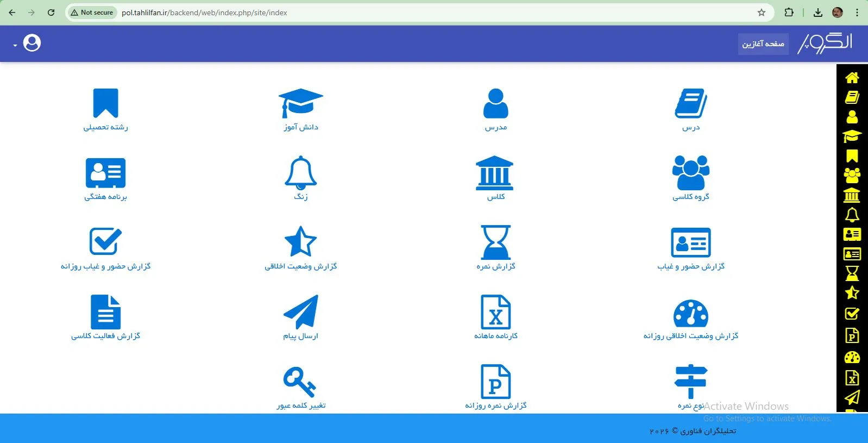Click the ارسال پیام paper plane icon
The image size is (868, 443).
click(x=300, y=312)
